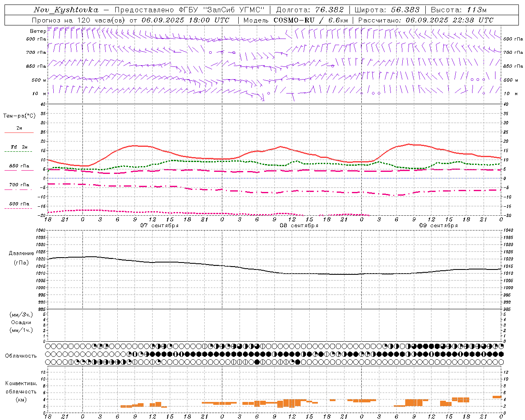Click the Td 2м dew point legend entry
The image size is (525, 420).
coord(19,147)
